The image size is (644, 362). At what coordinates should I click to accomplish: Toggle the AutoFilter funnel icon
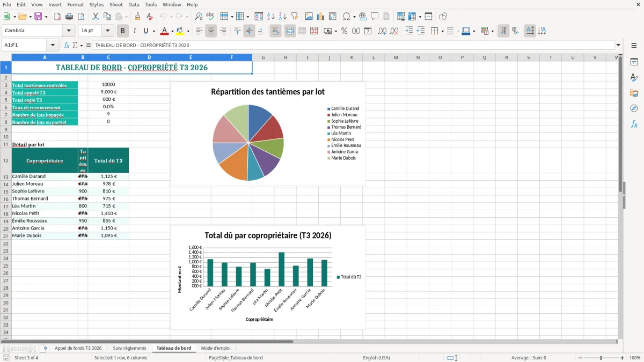(294, 17)
